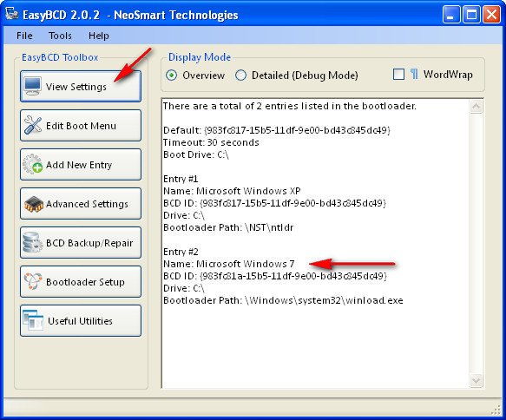Open Bootloader Setup page
506x420 pixels.
coord(81,282)
